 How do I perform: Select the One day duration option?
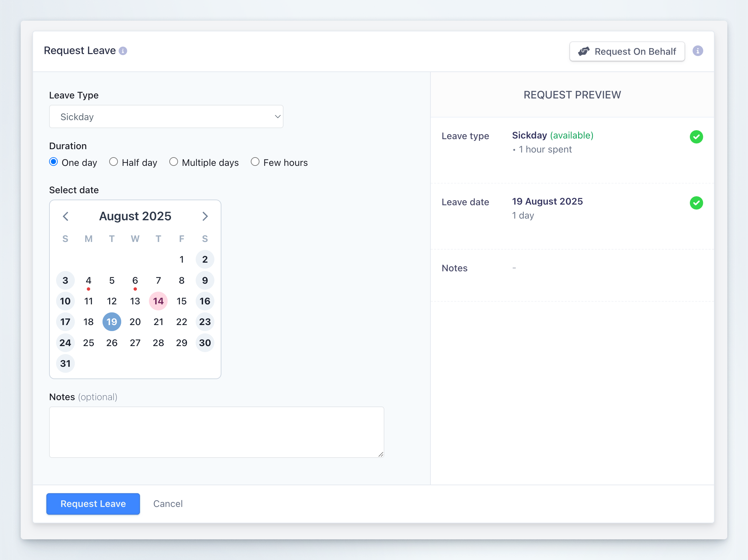[53, 162]
